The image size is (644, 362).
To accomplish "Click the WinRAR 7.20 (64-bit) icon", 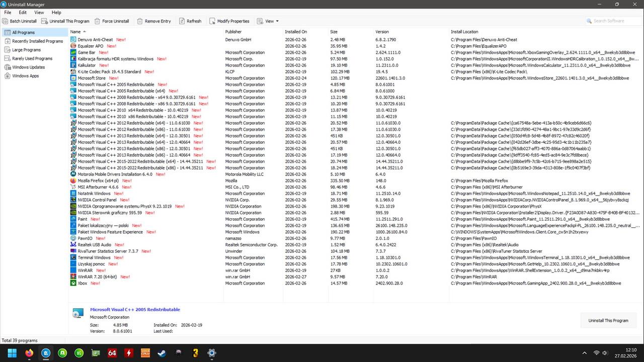I will tap(73, 277).
